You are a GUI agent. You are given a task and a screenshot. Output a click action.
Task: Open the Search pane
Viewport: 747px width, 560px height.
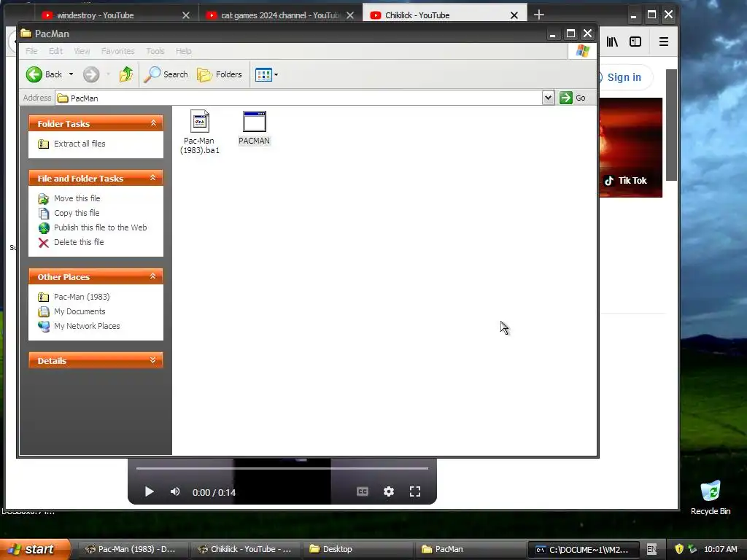click(166, 74)
